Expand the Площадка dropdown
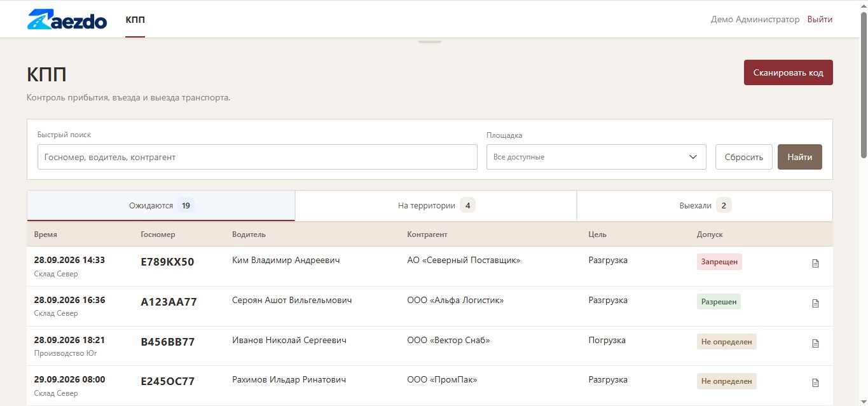This screenshot has width=868, height=406. pos(596,157)
